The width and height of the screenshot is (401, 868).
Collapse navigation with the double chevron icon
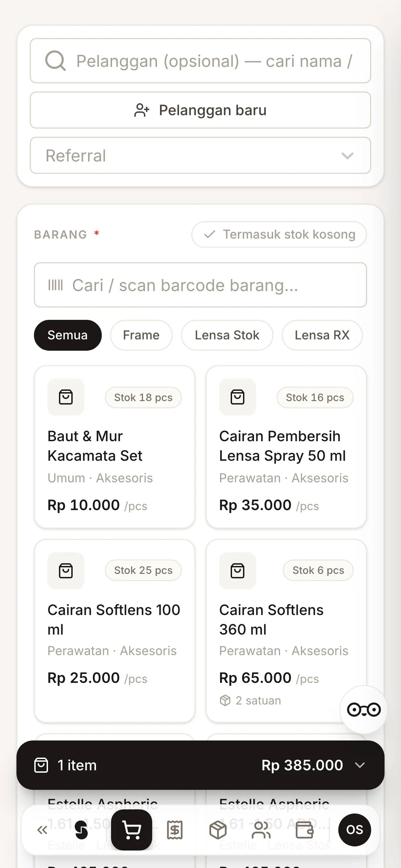(x=42, y=830)
